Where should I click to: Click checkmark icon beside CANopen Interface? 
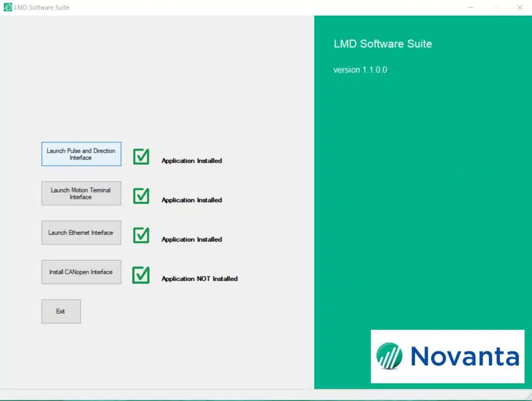pyautogui.click(x=141, y=275)
